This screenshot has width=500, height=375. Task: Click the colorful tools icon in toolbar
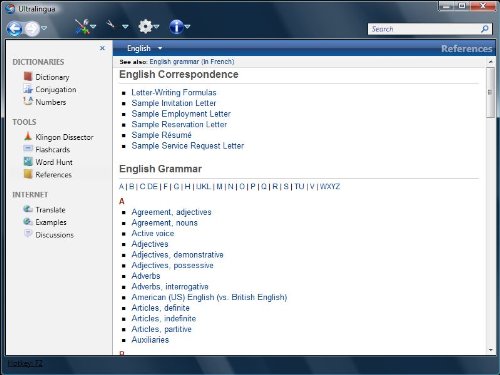click(82, 27)
